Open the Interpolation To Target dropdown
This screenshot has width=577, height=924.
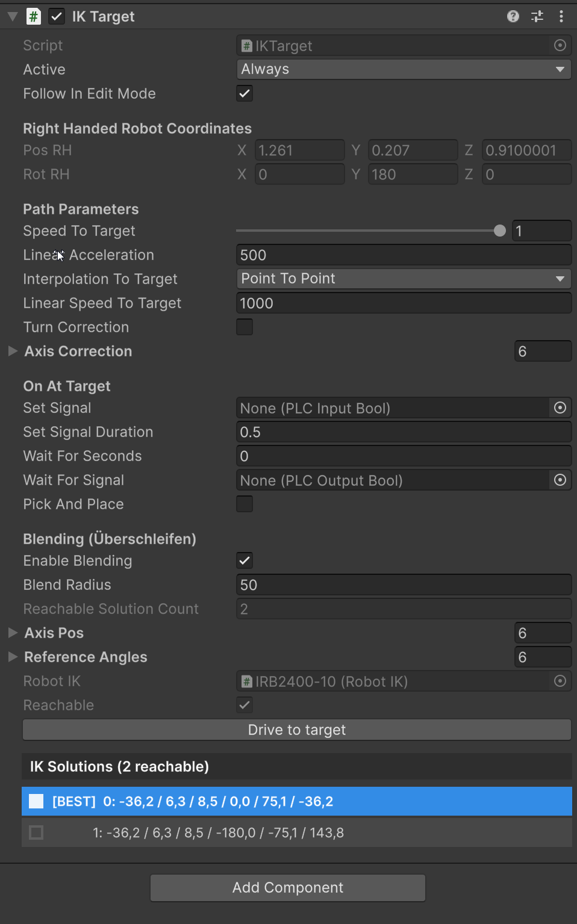(403, 279)
